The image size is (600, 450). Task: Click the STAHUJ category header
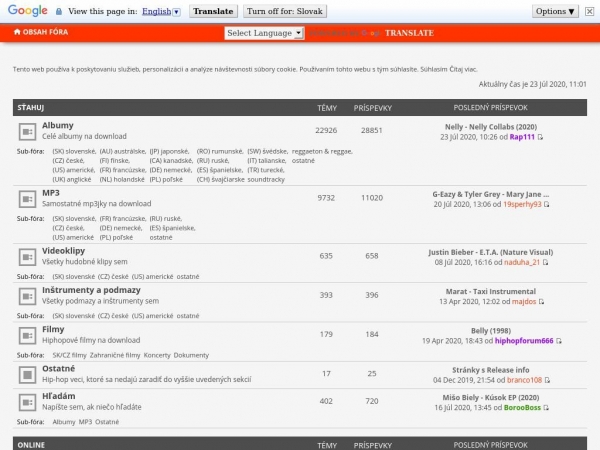[x=31, y=108]
